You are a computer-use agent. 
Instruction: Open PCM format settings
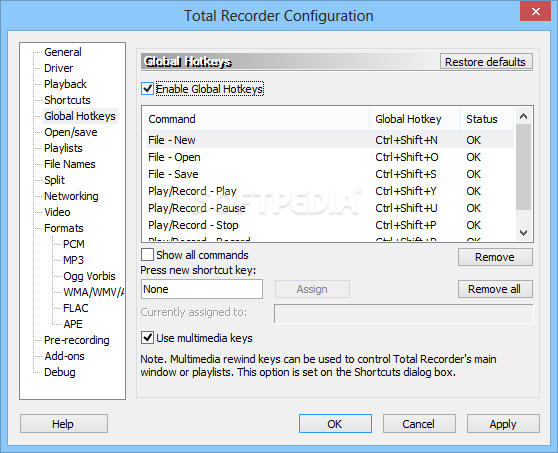click(x=74, y=244)
